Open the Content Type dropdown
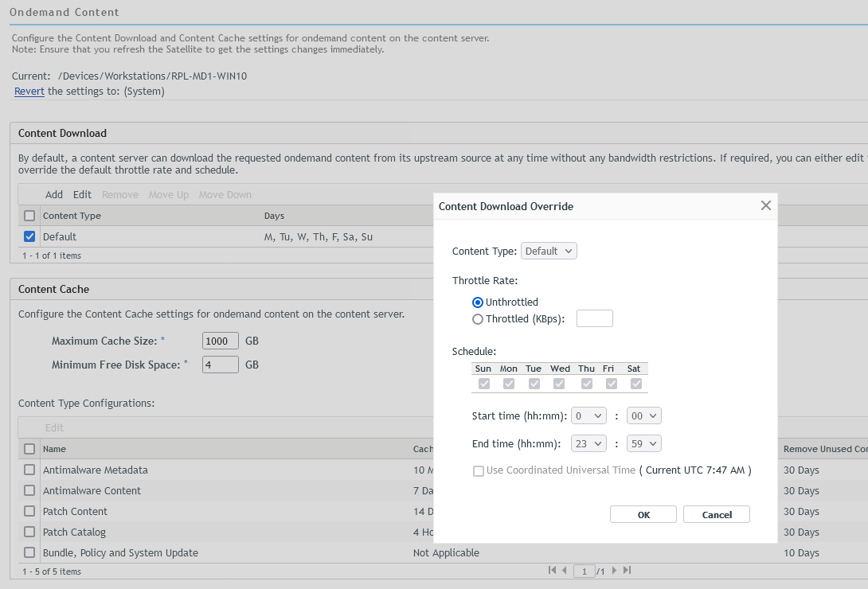 pos(549,251)
